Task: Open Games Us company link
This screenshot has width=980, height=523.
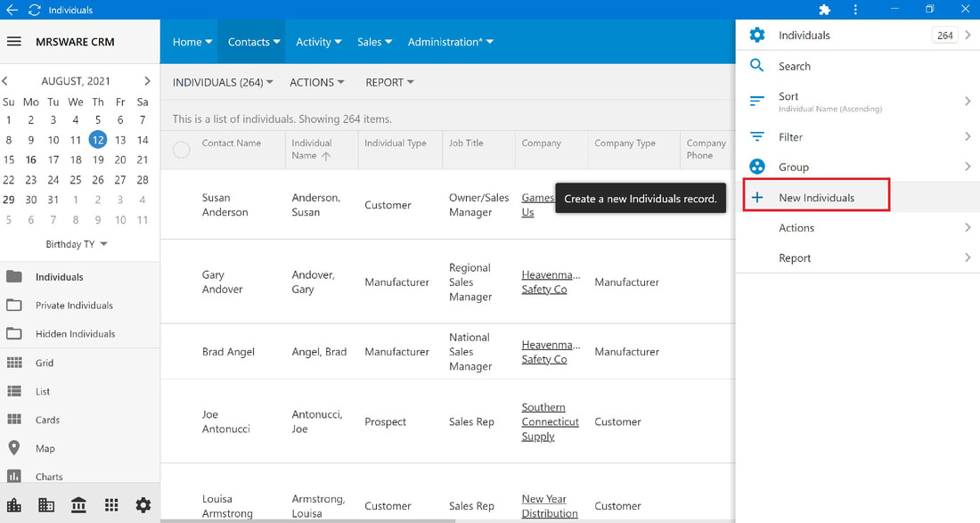Action: 537,205
